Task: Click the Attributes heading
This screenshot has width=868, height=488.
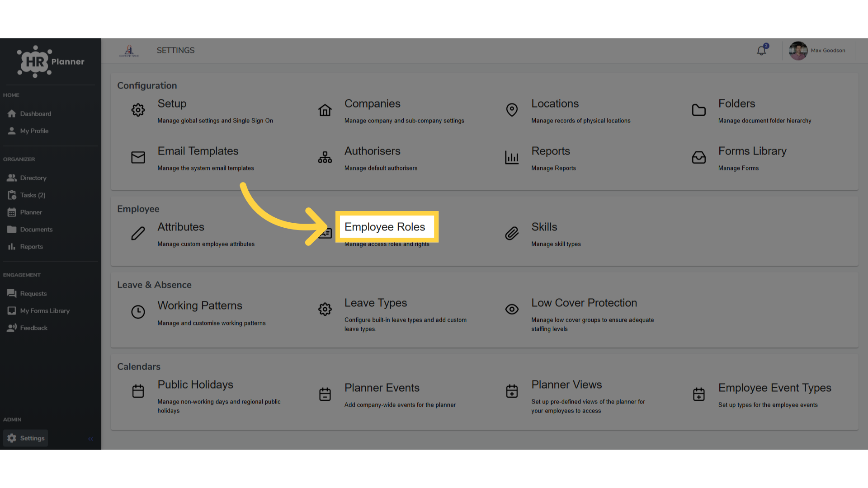Action: (x=181, y=227)
